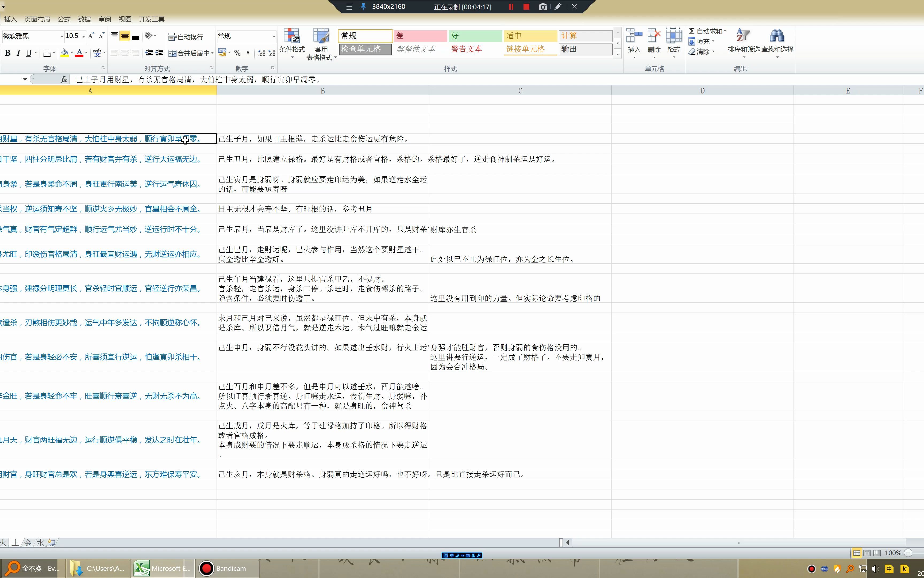
Task: Apply 好 cell style
Action: pos(475,36)
